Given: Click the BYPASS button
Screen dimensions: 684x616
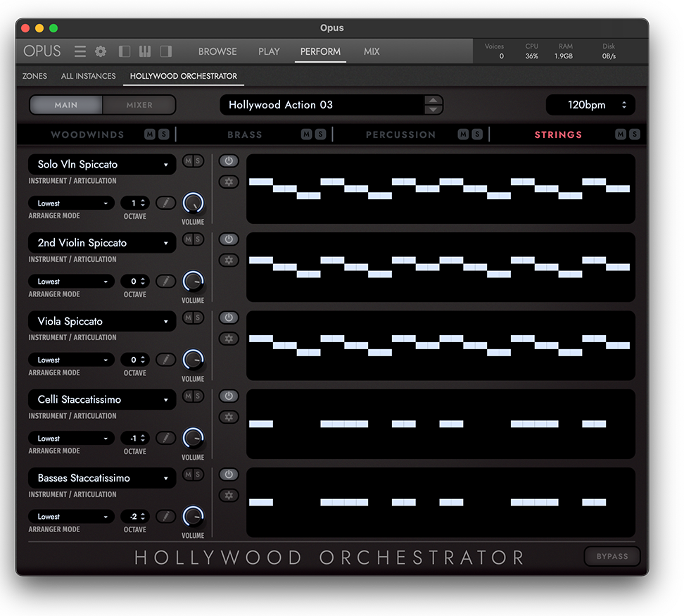Looking at the screenshot, I should pos(612,556).
